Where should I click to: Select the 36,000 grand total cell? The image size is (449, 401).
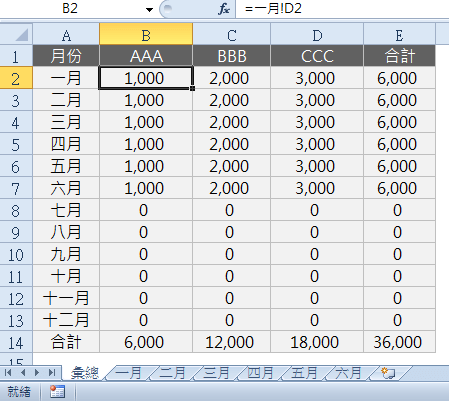(x=399, y=342)
